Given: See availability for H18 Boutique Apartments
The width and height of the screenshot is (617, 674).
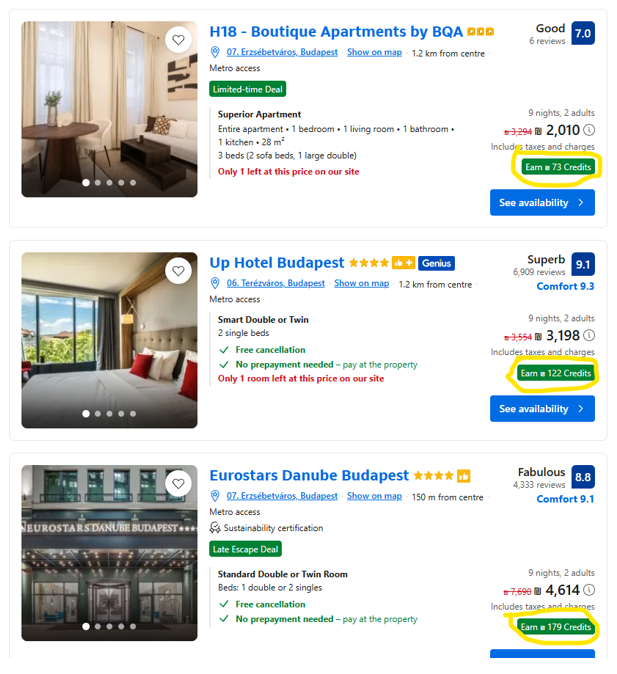Looking at the screenshot, I should click(542, 202).
